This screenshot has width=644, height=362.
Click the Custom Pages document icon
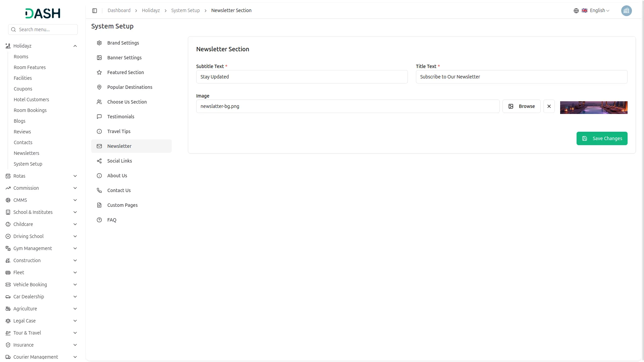99,205
